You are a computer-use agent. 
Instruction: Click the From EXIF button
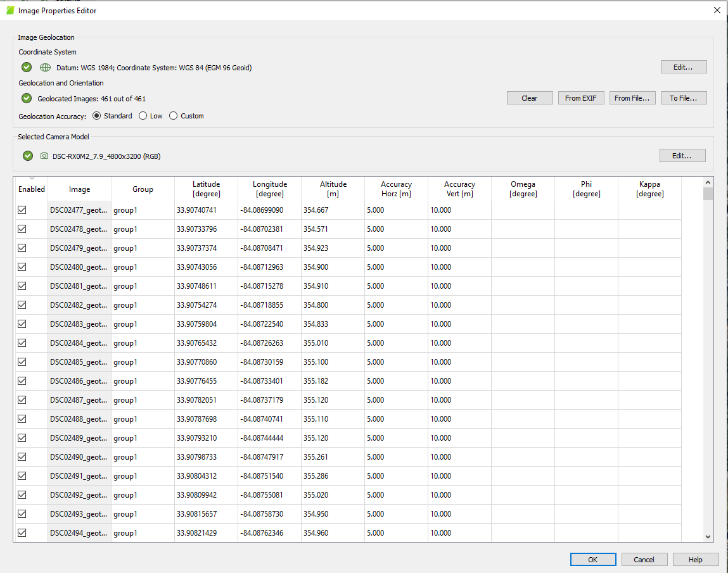pyautogui.click(x=581, y=98)
